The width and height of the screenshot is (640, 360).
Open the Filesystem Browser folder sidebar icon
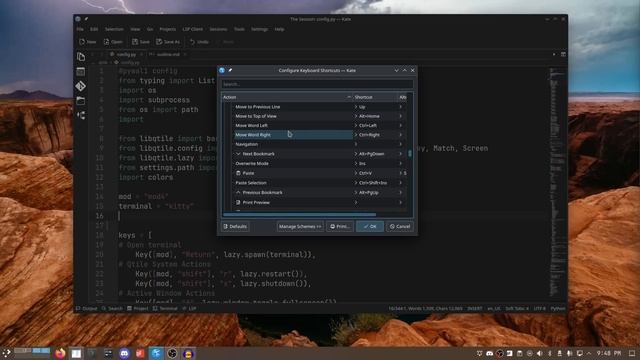tap(81, 100)
